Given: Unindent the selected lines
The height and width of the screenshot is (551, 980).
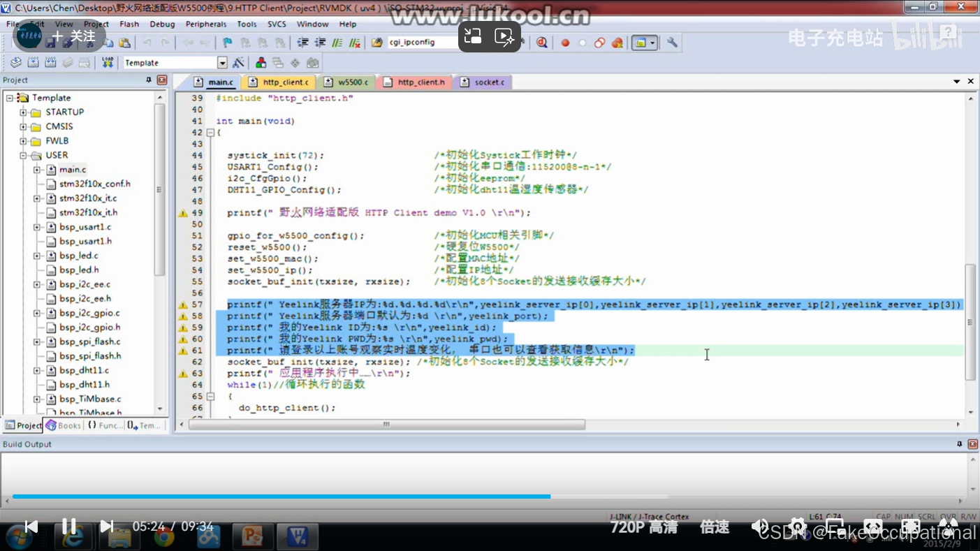Looking at the screenshot, I should pyautogui.click(x=321, y=43).
